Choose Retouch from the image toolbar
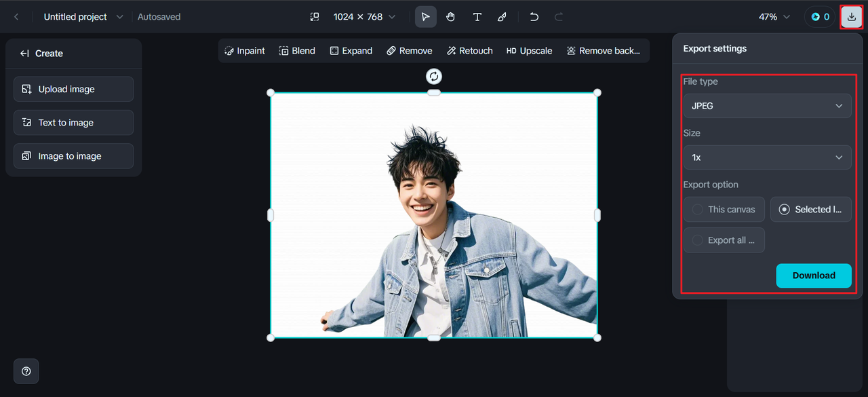The image size is (868, 397). pyautogui.click(x=469, y=51)
